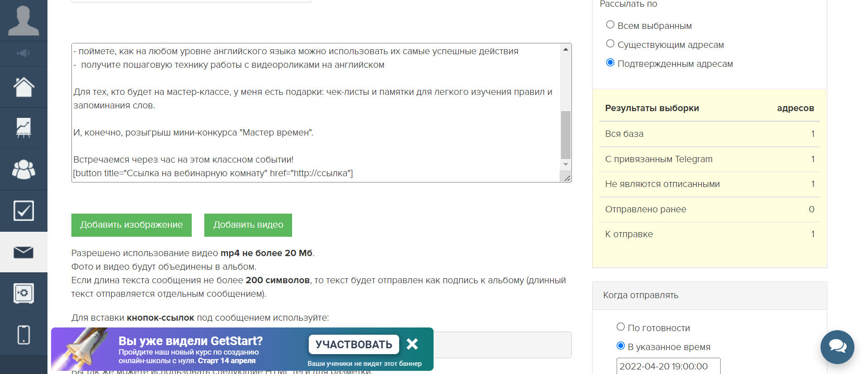This screenshot has width=868, height=374.
Task: Open the tasks checkmark icon
Action: coord(24,210)
